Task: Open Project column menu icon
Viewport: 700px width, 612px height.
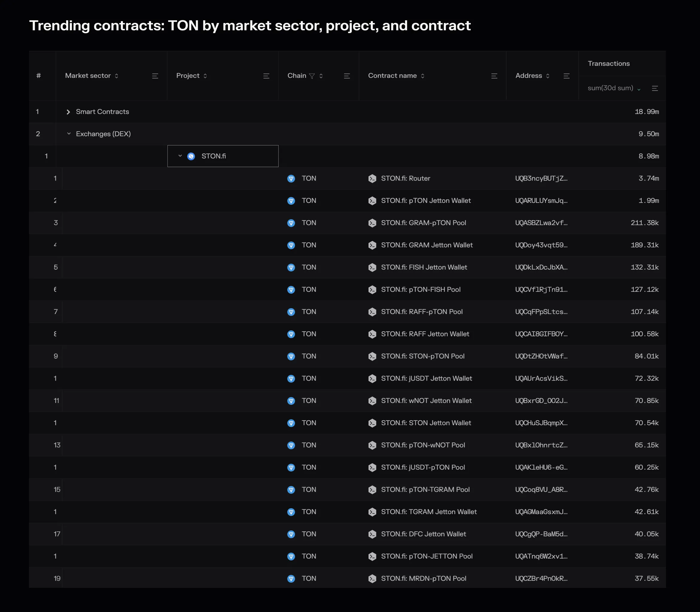Action: coord(267,76)
